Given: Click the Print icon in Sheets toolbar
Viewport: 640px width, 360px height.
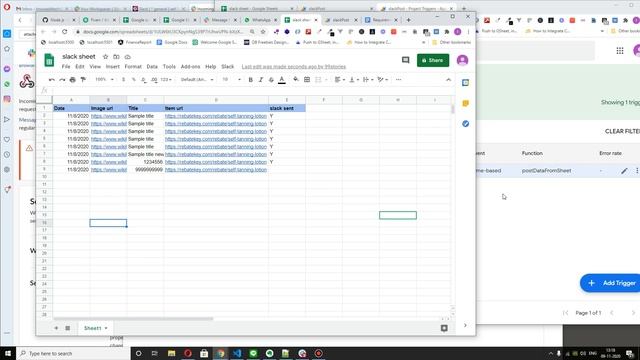Looking at the screenshot, I should (x=73, y=80).
